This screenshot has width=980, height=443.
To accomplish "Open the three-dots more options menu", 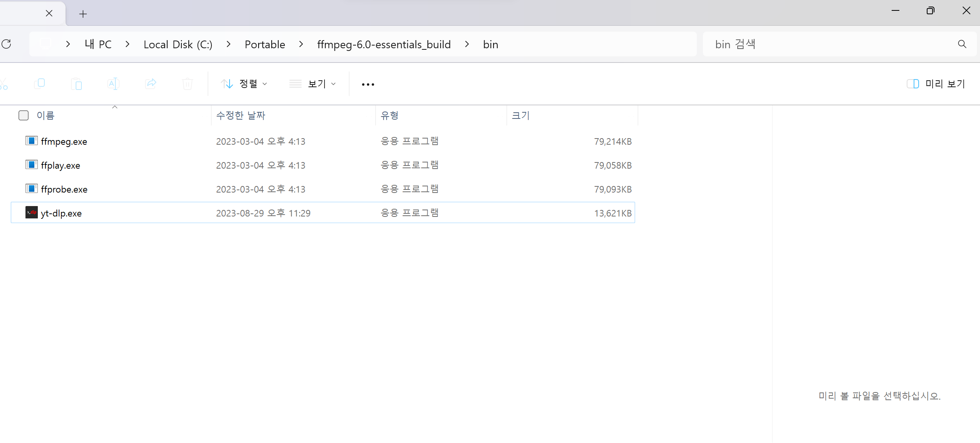I will pyautogui.click(x=368, y=84).
